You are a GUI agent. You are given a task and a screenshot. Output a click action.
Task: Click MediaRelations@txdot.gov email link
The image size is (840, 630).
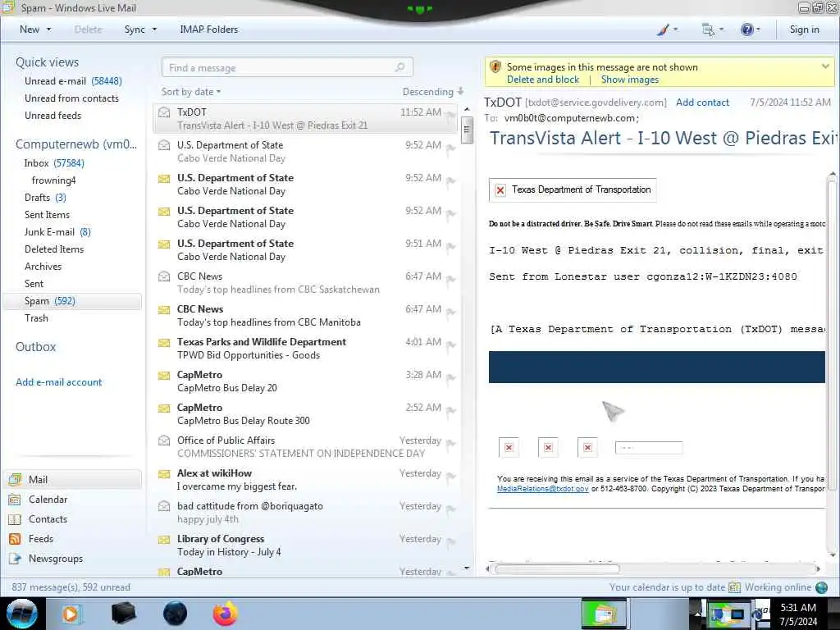542,489
